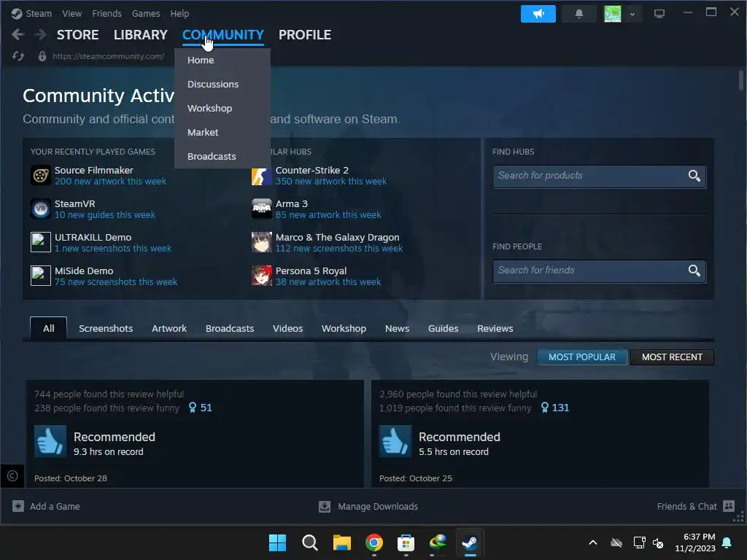This screenshot has height=560, width=747.
Task: Open File Explorer from the taskbar
Action: [341, 542]
